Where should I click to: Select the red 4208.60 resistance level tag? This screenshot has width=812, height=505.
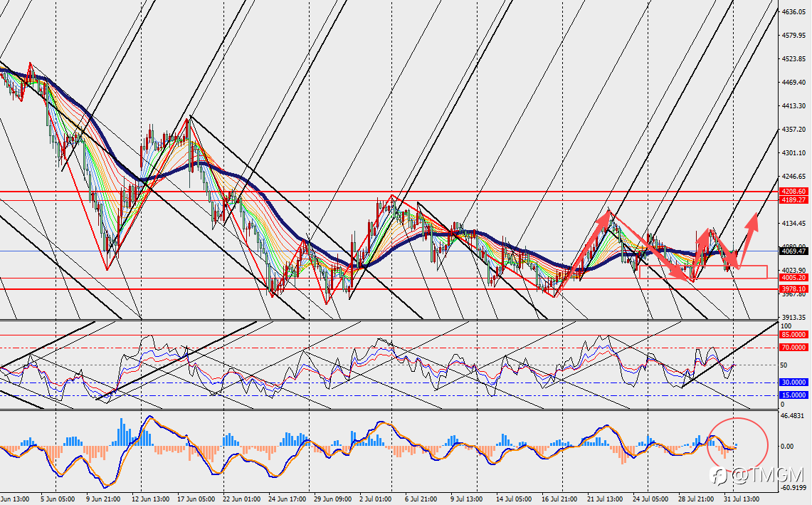[x=793, y=192]
